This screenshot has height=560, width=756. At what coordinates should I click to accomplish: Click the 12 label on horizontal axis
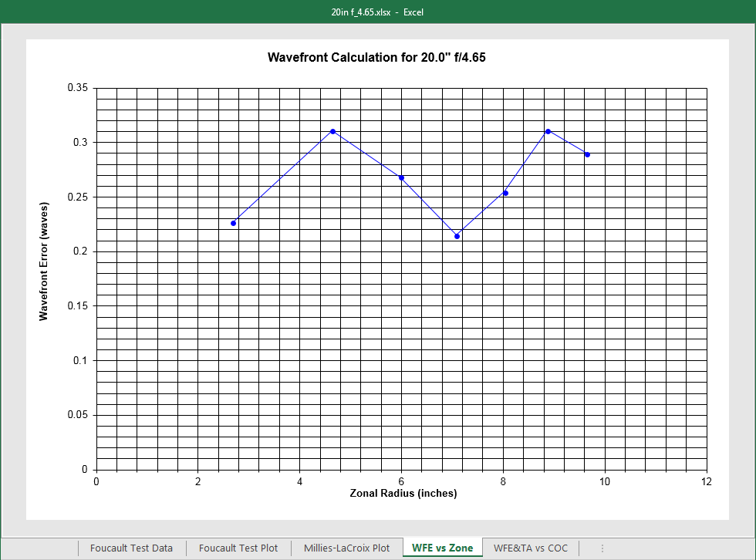click(x=706, y=482)
